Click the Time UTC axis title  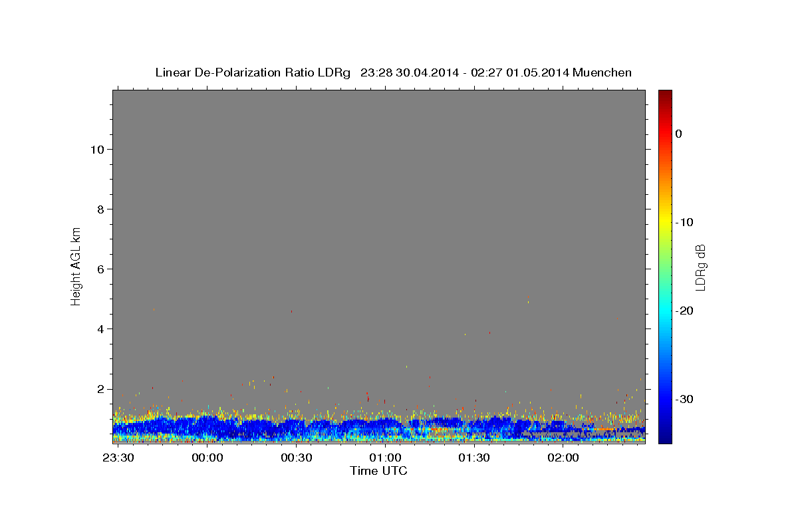(378, 471)
